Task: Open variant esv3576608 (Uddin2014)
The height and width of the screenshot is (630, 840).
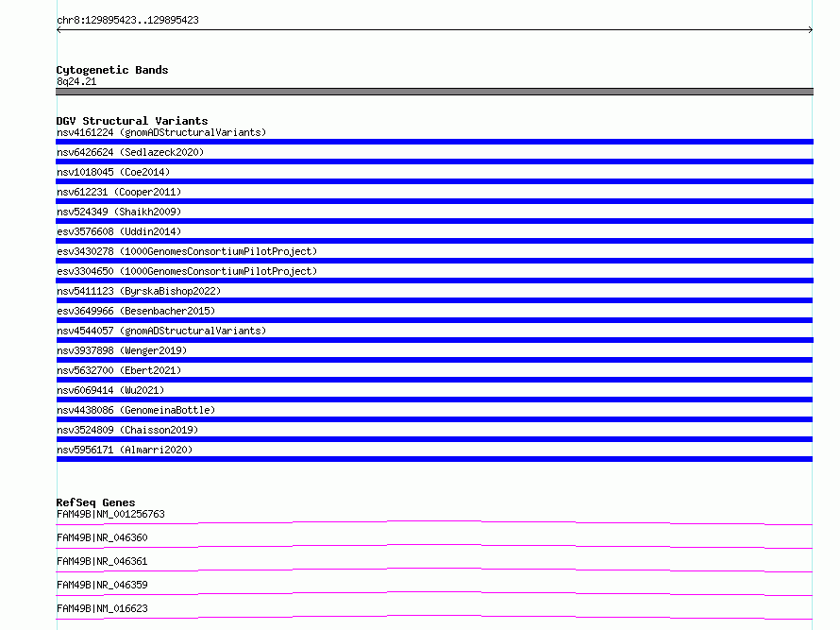Action: point(119,231)
